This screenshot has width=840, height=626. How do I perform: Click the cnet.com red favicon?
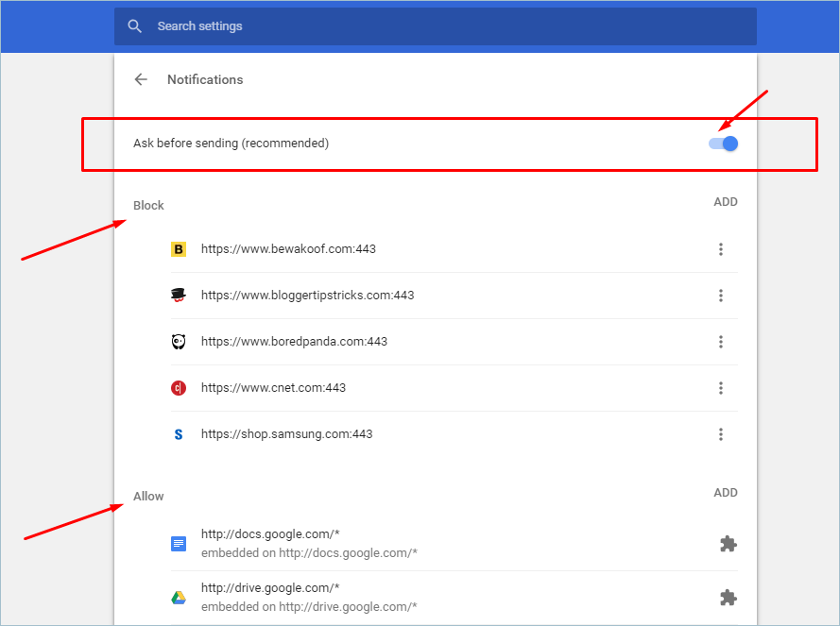[x=179, y=388]
